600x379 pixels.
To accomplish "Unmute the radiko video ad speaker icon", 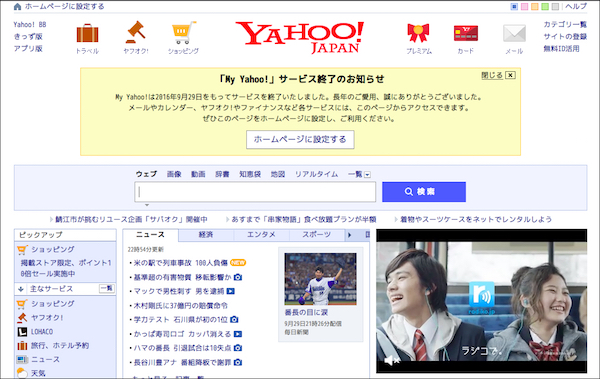I will click(392, 360).
